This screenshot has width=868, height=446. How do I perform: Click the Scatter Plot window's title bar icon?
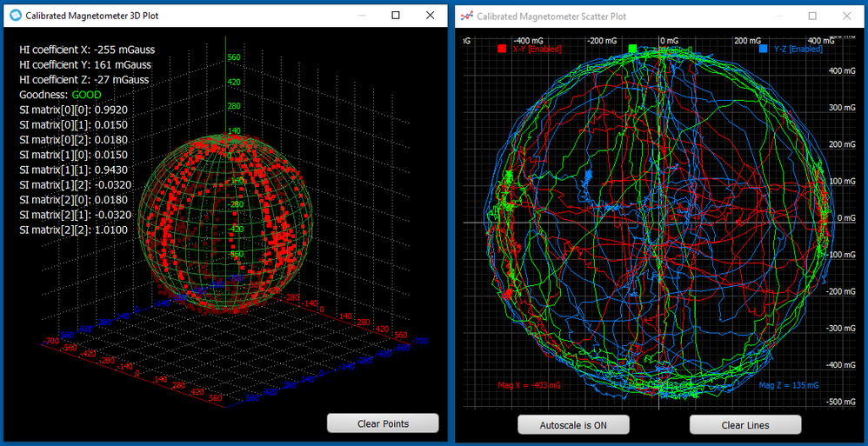tap(467, 16)
